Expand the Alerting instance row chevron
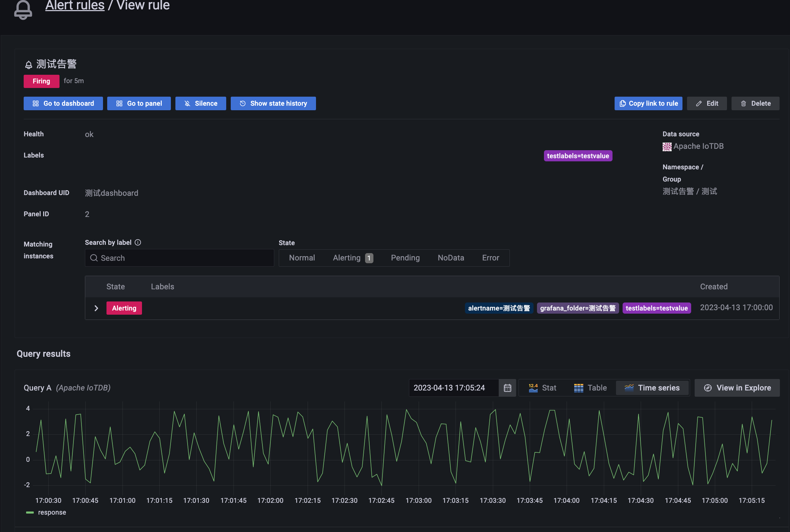The image size is (790, 532). pos(96,308)
